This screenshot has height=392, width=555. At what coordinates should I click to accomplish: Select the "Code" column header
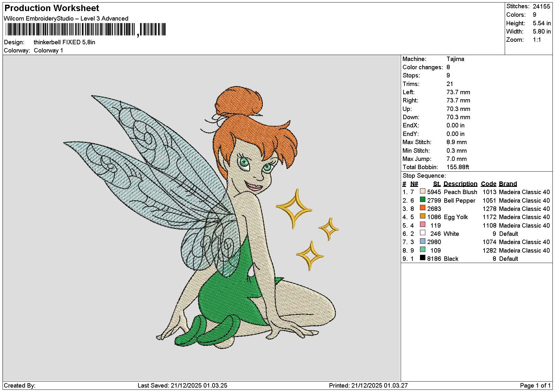(489, 184)
